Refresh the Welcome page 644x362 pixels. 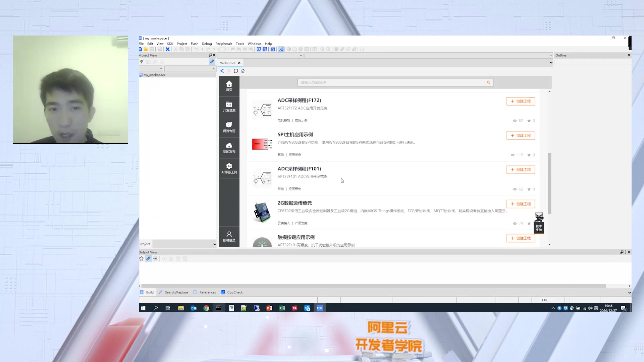(x=236, y=71)
